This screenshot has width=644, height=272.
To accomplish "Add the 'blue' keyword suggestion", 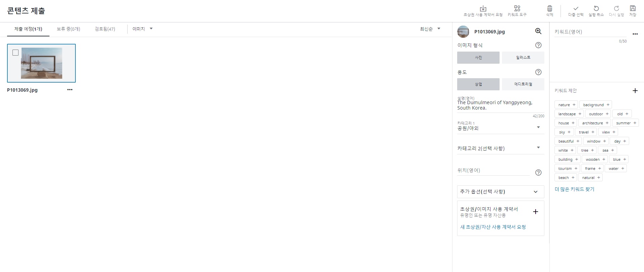I will 619,159.
